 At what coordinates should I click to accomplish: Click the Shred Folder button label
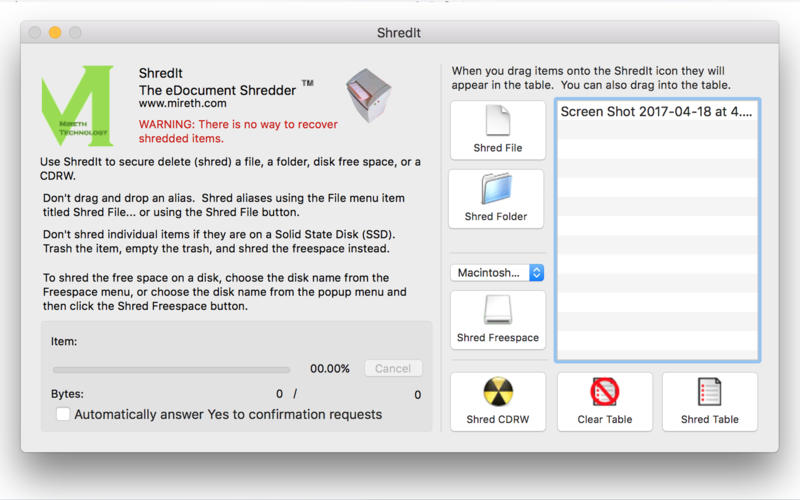tap(496, 216)
